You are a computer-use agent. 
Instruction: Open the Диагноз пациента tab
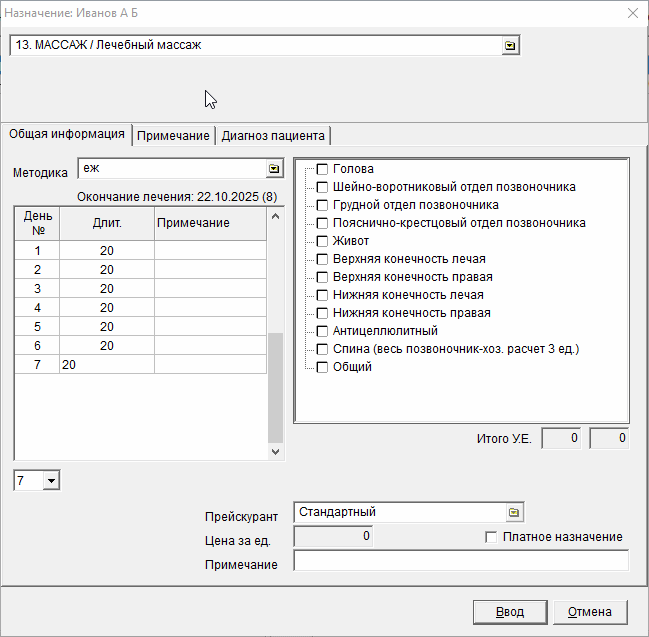273,136
